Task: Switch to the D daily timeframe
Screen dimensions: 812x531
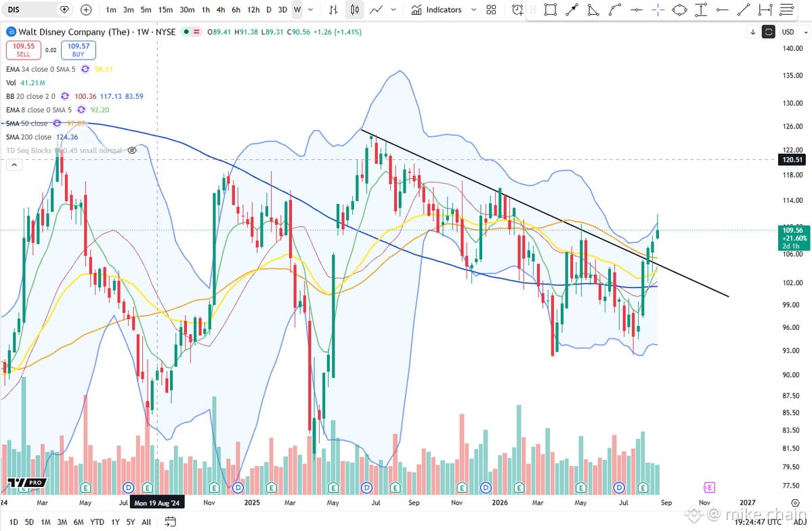Action: pyautogui.click(x=269, y=9)
